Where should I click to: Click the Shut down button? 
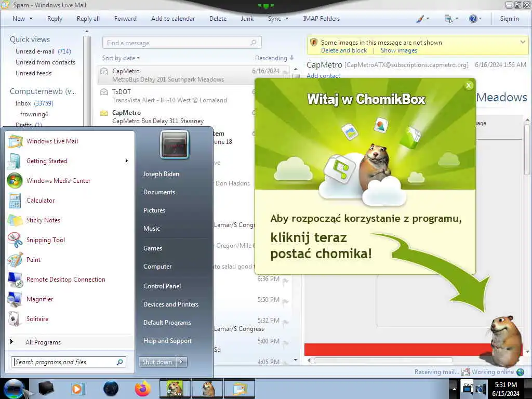[x=157, y=362]
